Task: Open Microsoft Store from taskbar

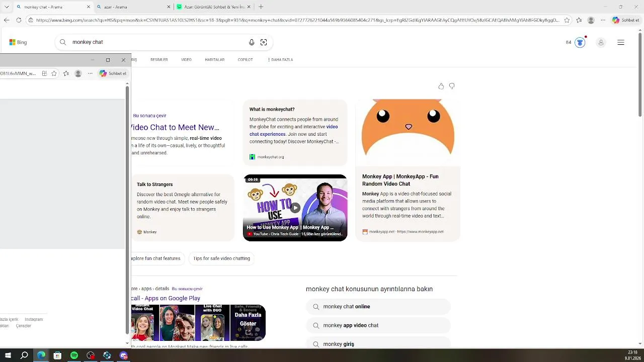Action: 57,355
